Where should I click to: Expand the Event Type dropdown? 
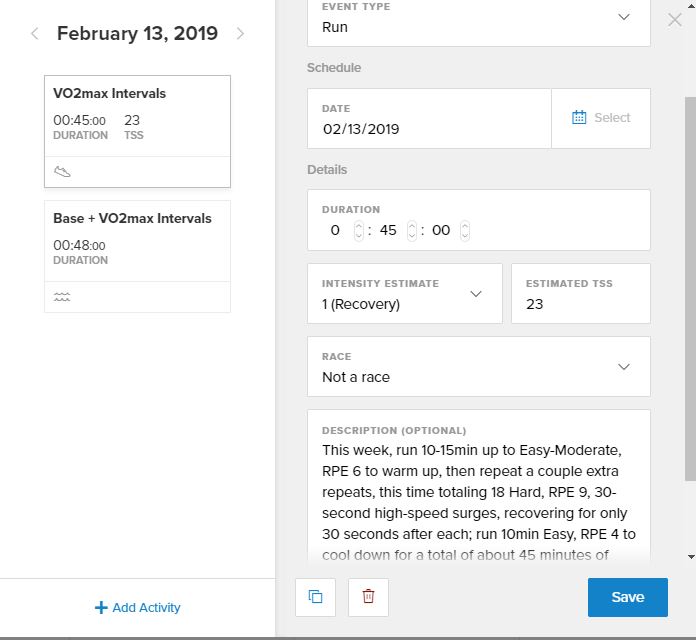[x=624, y=17]
